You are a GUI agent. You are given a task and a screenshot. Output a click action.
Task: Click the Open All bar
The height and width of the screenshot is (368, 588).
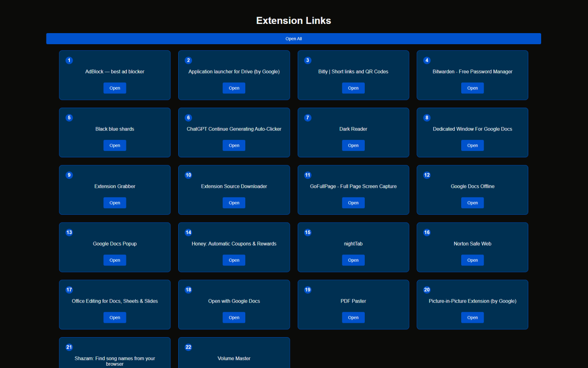294,38
